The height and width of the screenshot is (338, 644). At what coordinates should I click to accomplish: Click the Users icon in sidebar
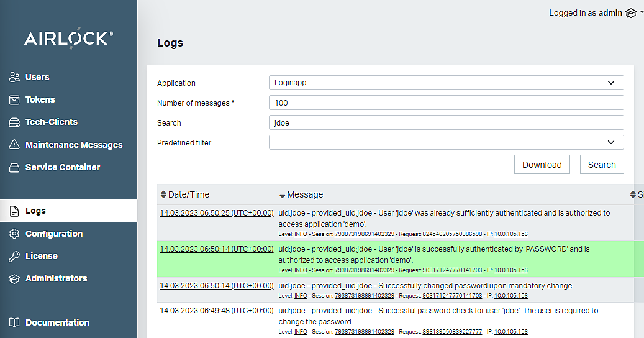click(14, 78)
